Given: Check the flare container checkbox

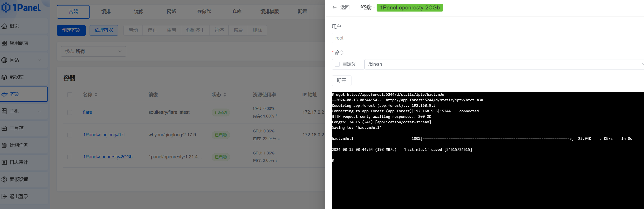Looking at the screenshot, I should tap(70, 112).
